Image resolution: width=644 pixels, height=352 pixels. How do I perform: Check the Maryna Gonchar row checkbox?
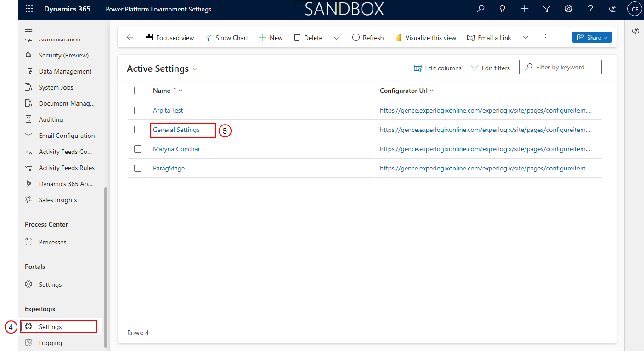138,149
